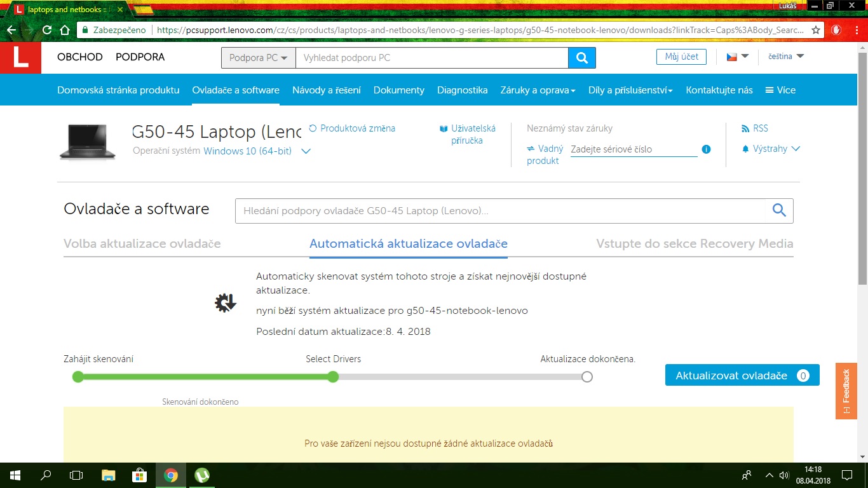
Task: Click the Aktualizovat ovladače button
Action: click(742, 375)
